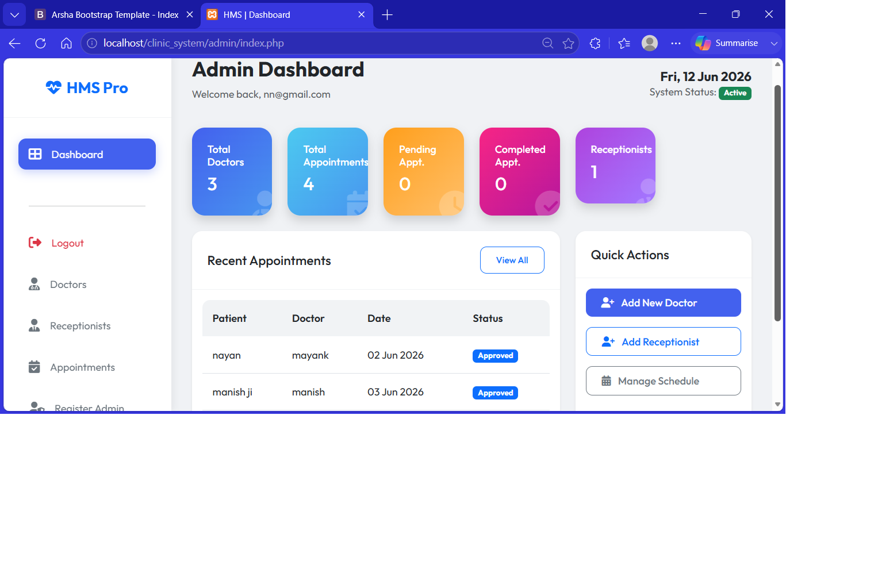Screen dimensions: 882x588
Task: Click the Status column header
Action: click(488, 318)
